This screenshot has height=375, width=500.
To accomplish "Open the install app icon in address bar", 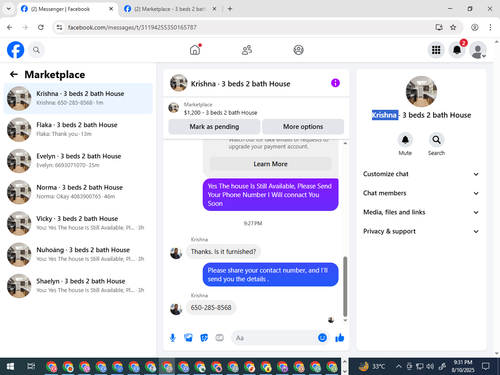I will point(439,27).
